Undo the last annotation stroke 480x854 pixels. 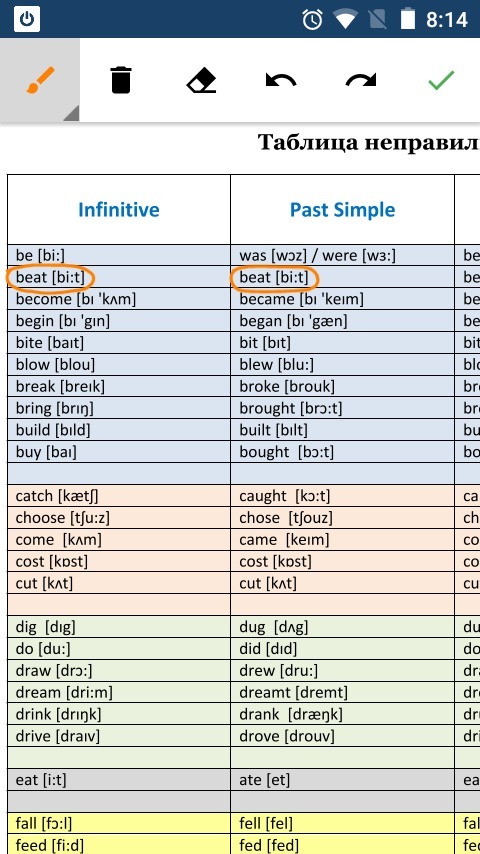pyautogui.click(x=281, y=81)
